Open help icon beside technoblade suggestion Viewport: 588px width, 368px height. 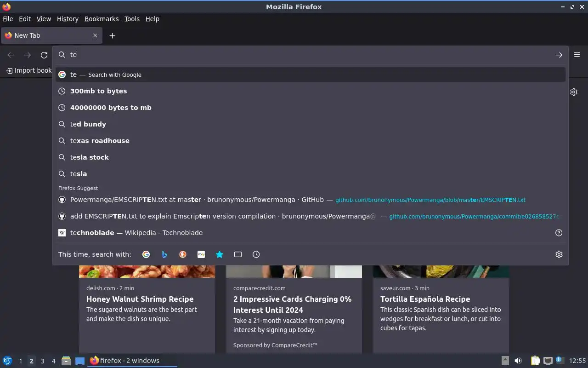559,233
